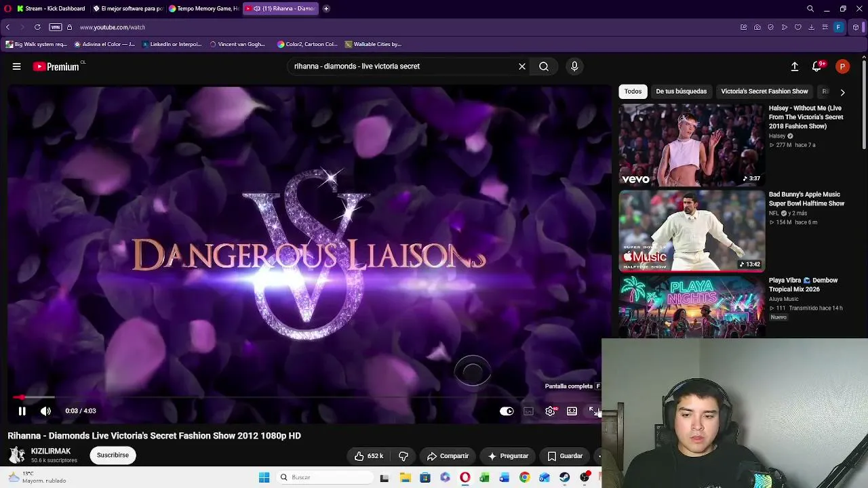
Task: Open the Opera main menu
Action: point(7,9)
